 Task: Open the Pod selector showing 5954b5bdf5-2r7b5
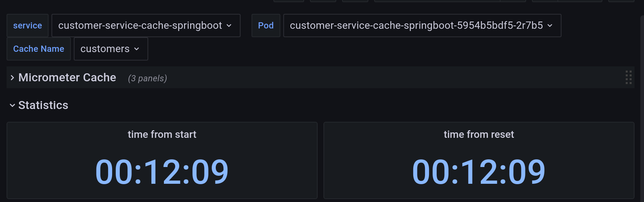click(x=422, y=26)
